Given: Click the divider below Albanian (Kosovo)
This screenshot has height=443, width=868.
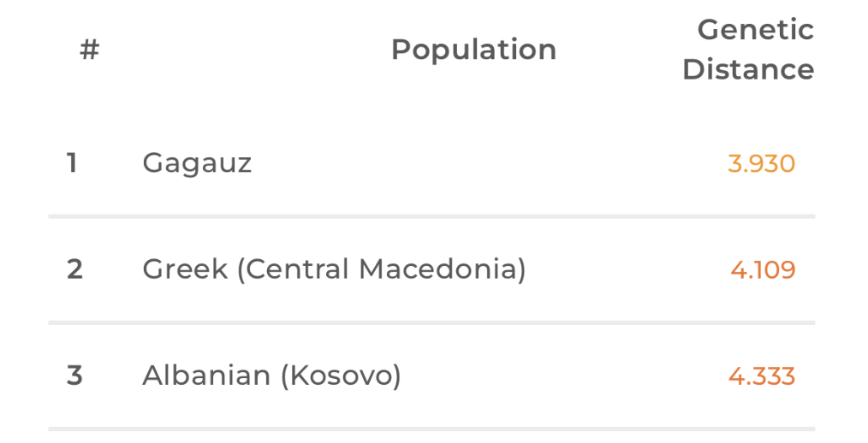Looking at the screenshot, I should pos(431,428).
